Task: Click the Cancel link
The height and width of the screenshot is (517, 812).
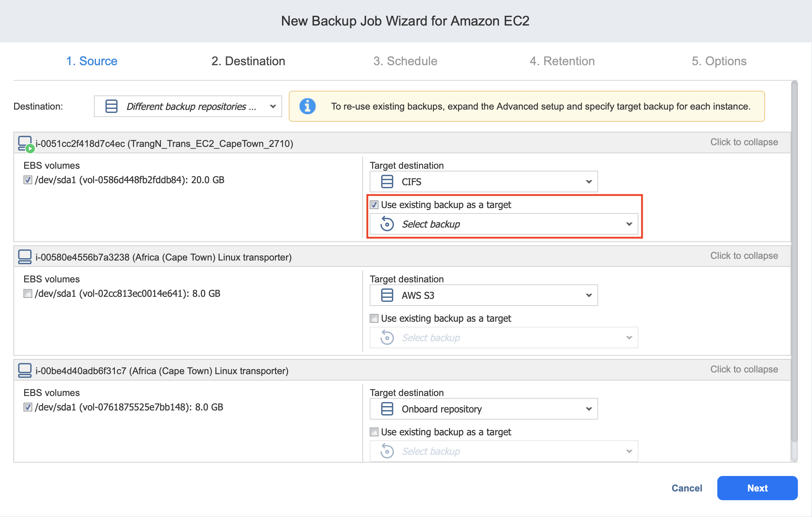Action: (x=686, y=488)
